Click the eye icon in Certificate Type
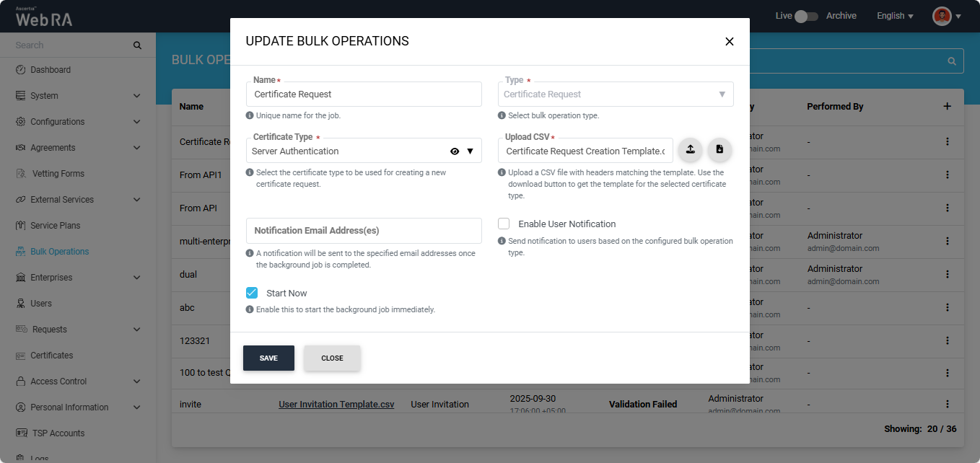980x463 pixels. [455, 151]
